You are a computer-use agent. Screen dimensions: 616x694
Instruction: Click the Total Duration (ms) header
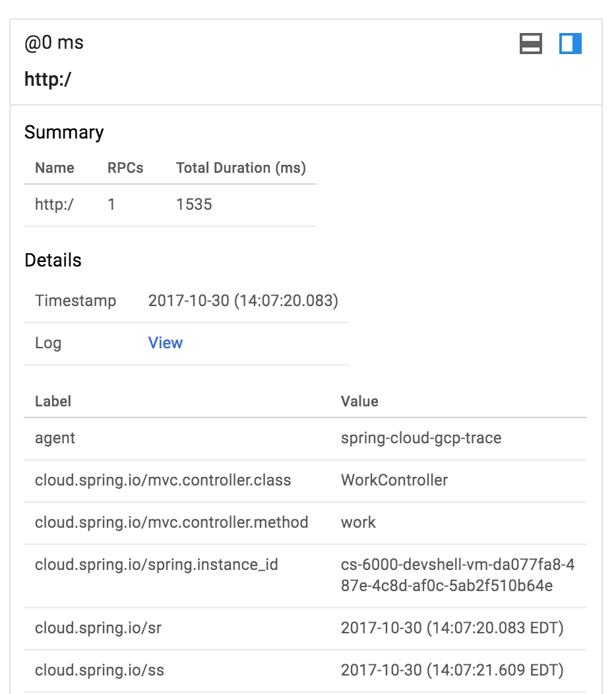(241, 168)
